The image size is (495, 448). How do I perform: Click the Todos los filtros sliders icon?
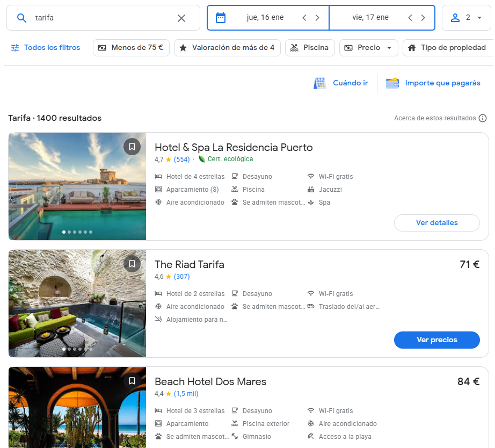[x=15, y=48]
